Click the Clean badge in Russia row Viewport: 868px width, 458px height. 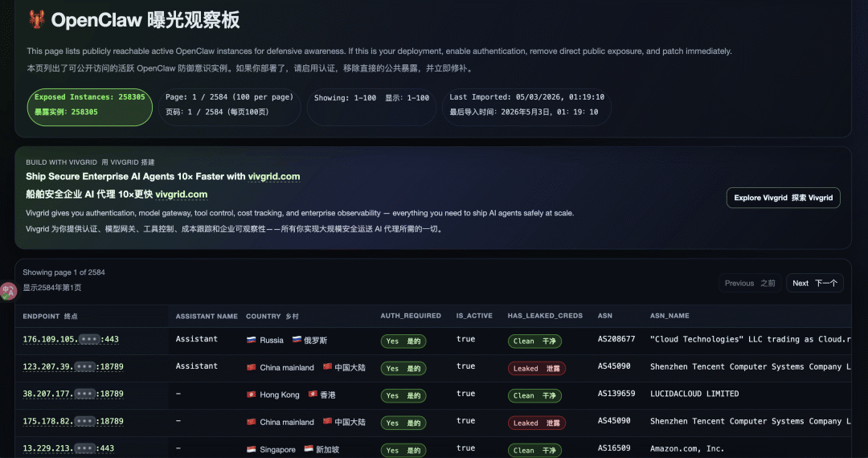(534, 341)
